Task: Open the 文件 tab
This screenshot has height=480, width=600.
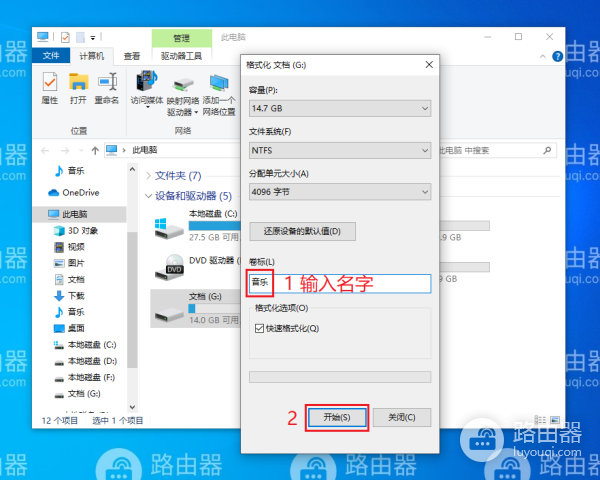Action: point(51,56)
